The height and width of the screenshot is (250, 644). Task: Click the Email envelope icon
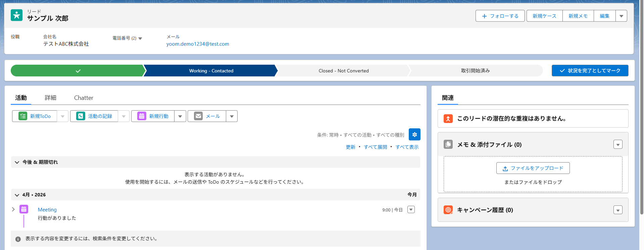(x=198, y=116)
